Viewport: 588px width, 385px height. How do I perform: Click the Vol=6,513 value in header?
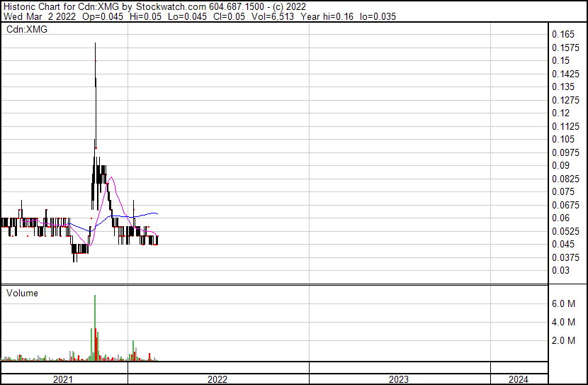coord(273,16)
